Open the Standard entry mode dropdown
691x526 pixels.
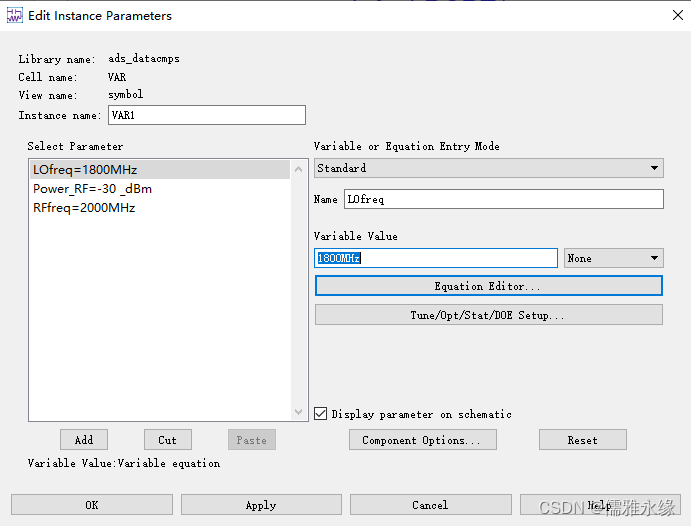[x=489, y=168]
